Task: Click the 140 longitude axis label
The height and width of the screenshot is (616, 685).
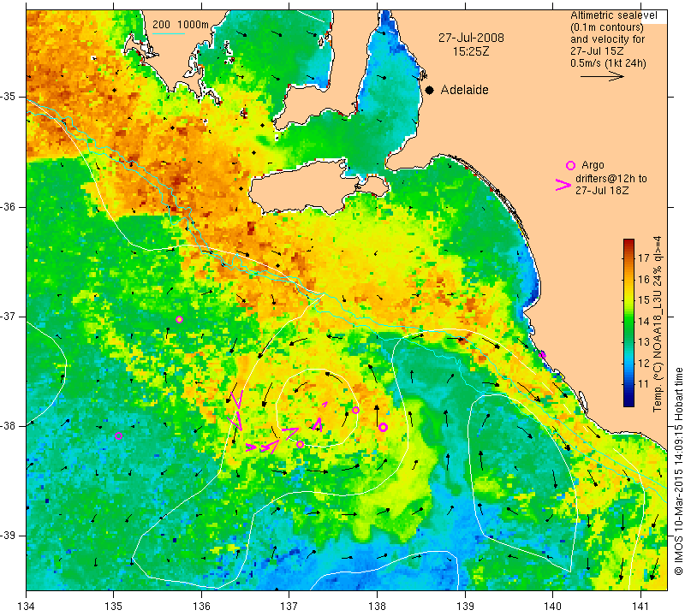Action: [x=552, y=607]
